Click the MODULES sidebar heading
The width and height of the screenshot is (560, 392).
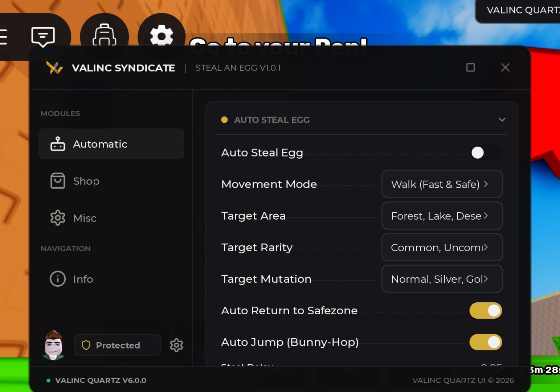(60, 114)
